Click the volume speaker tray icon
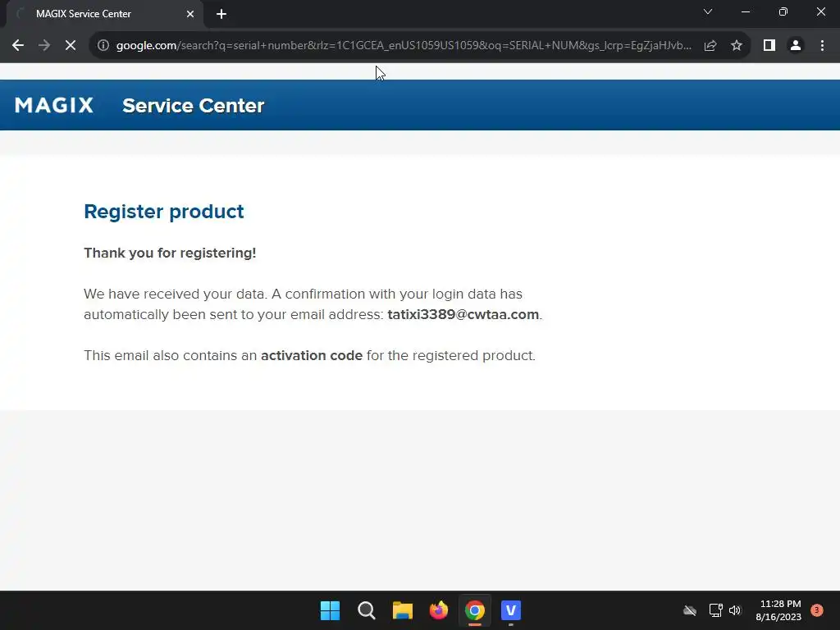840x630 pixels. click(x=735, y=610)
